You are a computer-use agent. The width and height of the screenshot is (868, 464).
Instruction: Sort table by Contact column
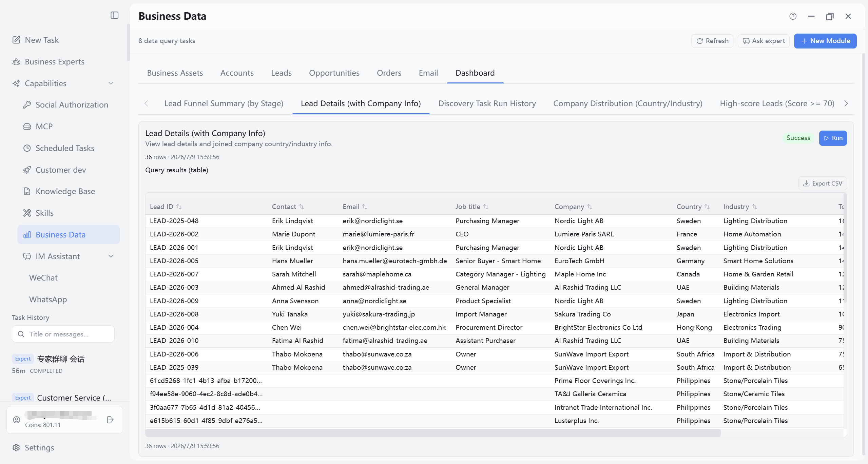click(x=301, y=207)
